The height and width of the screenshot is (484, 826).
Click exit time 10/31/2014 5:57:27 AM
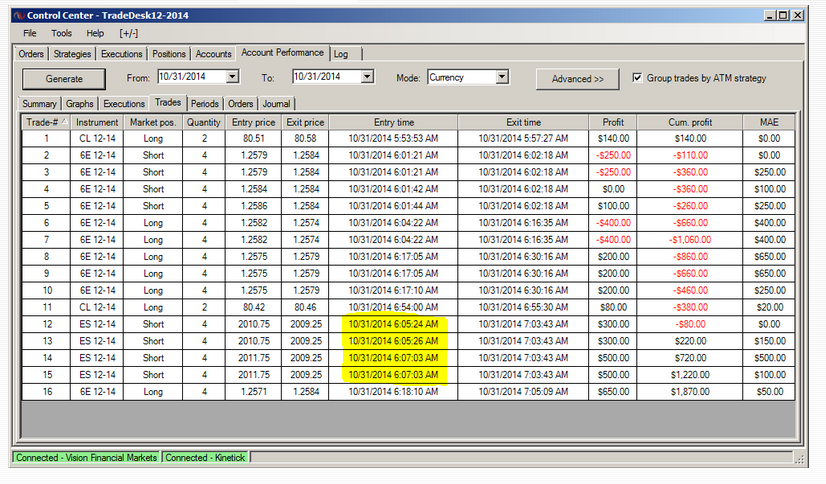click(524, 139)
